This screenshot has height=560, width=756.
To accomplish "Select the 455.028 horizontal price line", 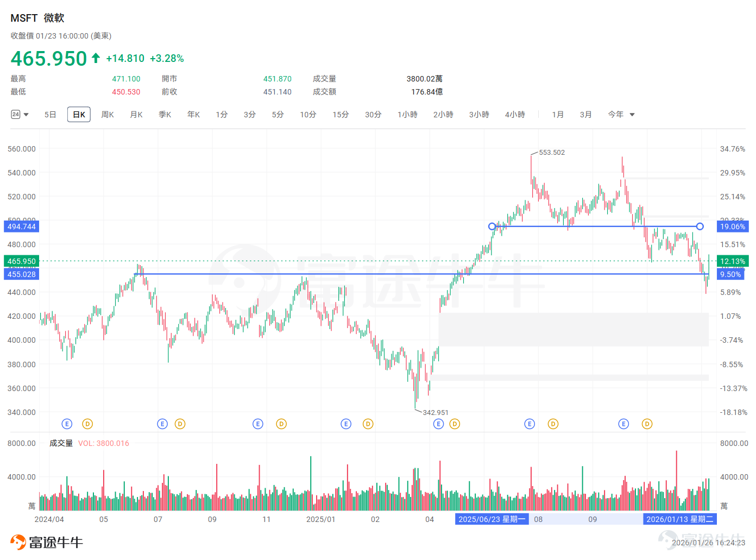I will click(x=421, y=274).
